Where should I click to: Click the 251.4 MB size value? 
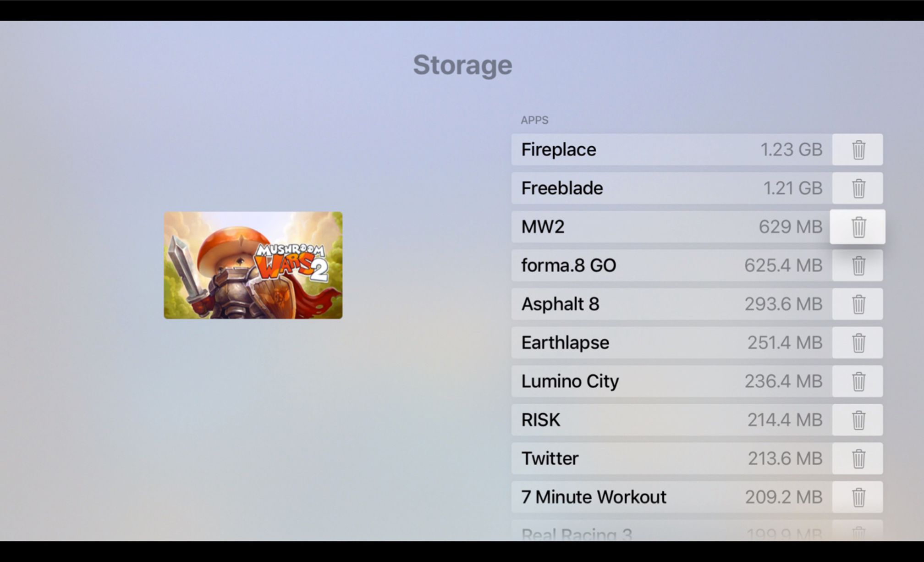(785, 342)
